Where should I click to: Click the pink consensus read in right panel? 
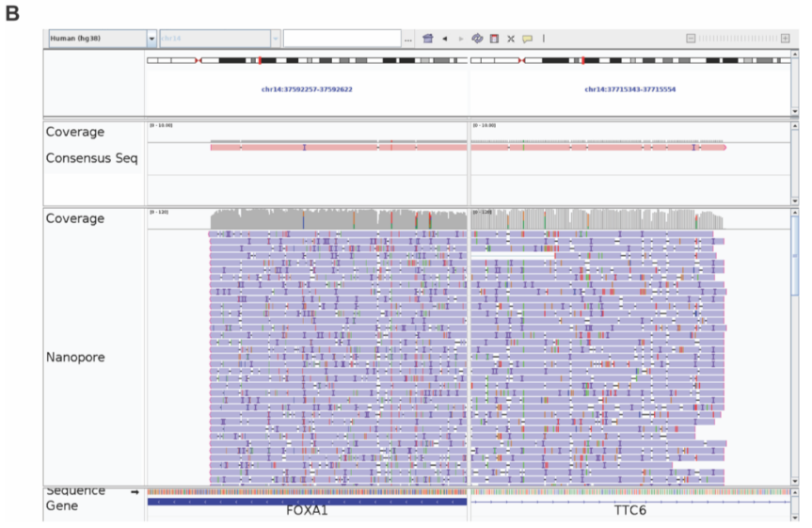pos(598,148)
